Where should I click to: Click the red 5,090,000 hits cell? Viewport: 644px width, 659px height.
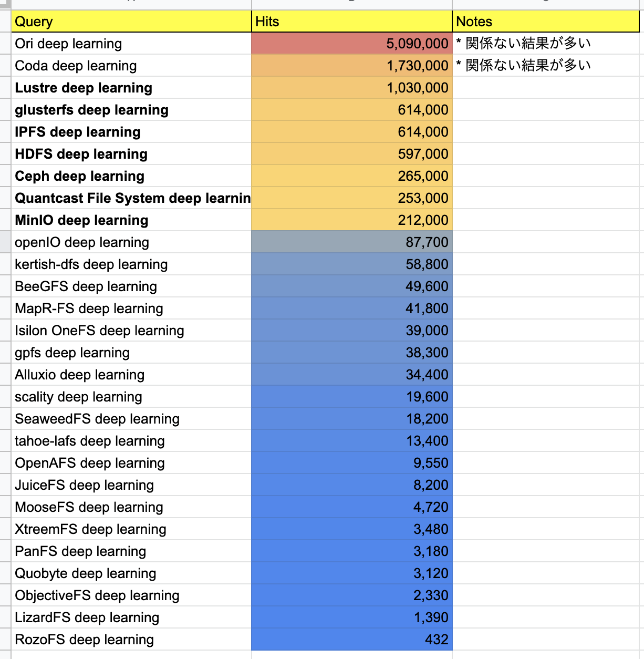coord(351,44)
